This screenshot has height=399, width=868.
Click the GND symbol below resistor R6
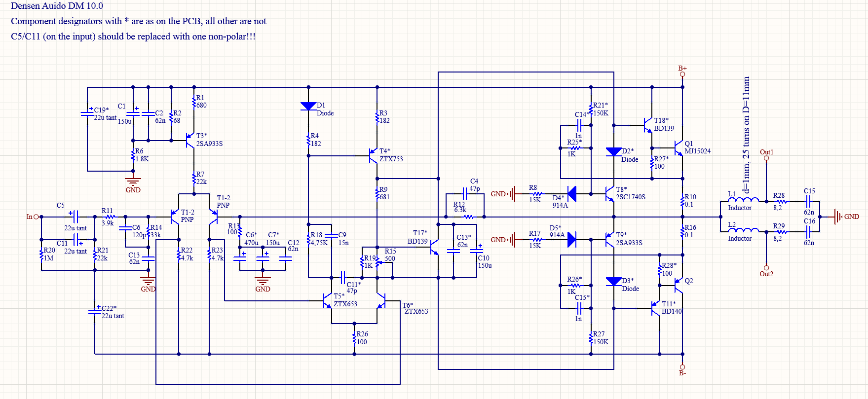[133, 181]
